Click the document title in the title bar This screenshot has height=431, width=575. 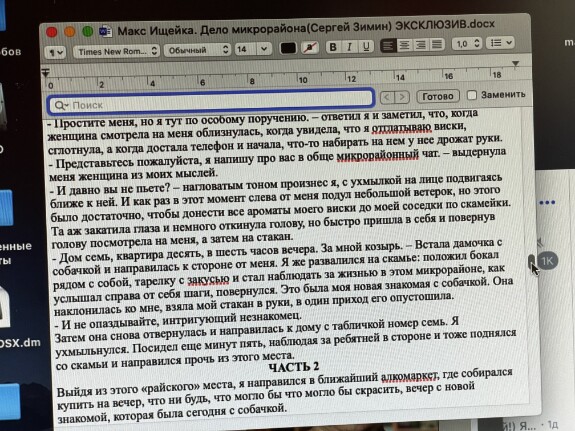(x=306, y=28)
